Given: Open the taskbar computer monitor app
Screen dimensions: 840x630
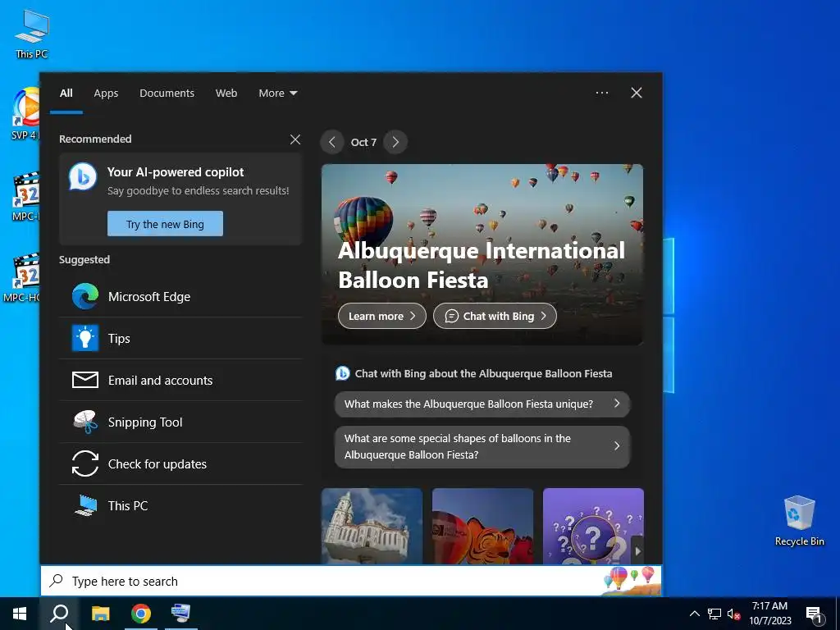Looking at the screenshot, I should [181, 614].
